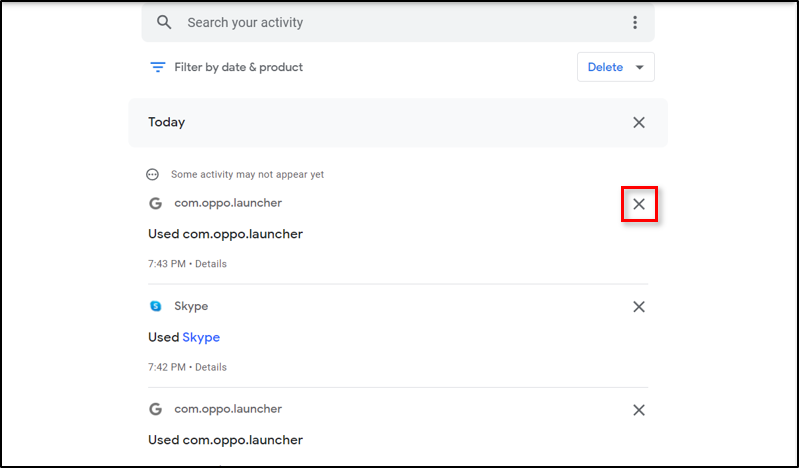Open the three-dot more options menu
The height and width of the screenshot is (468, 799).
tap(634, 22)
